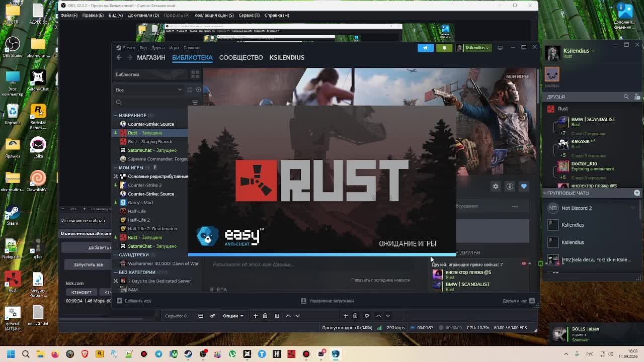Search friends magnifier in friends list
The height and width of the screenshot is (362, 644).
[626, 97]
